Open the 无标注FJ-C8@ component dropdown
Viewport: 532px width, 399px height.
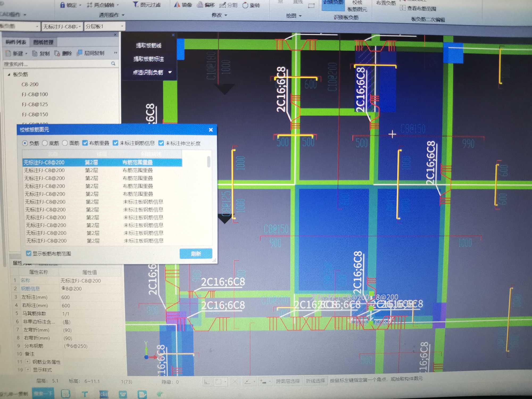coord(80,27)
